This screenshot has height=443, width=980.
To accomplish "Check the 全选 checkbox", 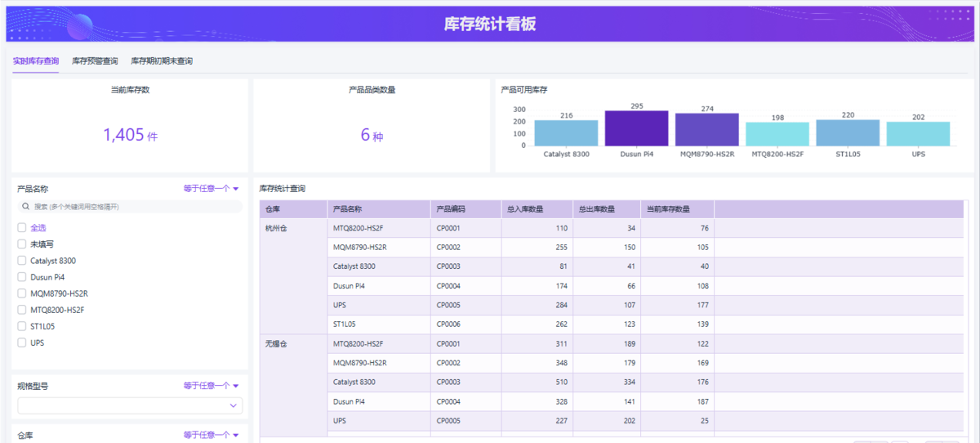I will 22,228.
